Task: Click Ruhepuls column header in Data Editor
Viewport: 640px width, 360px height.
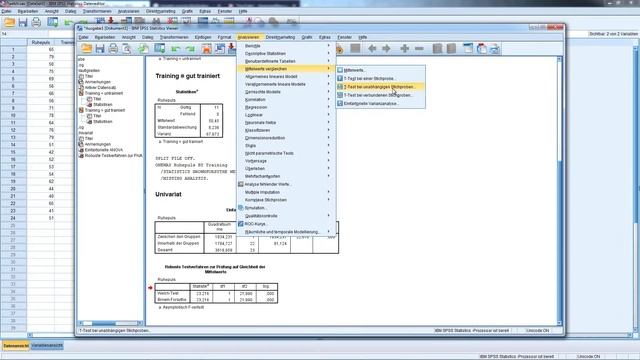Action: (41, 42)
